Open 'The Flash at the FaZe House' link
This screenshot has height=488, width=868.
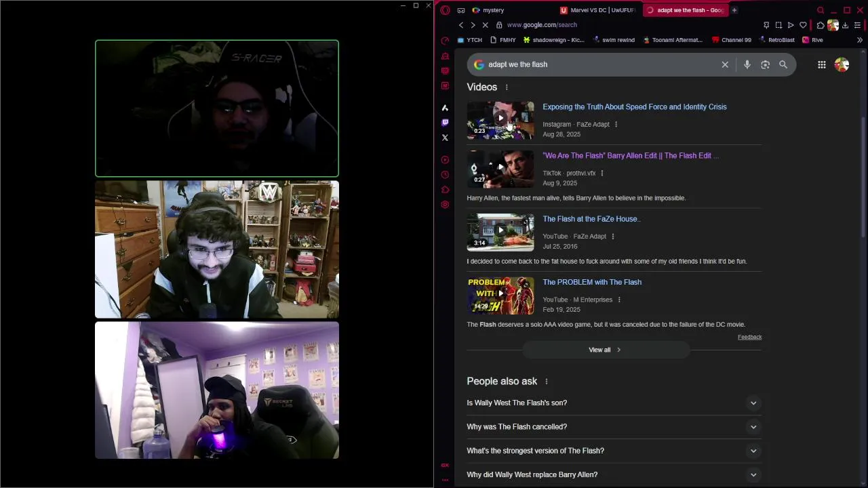point(591,219)
